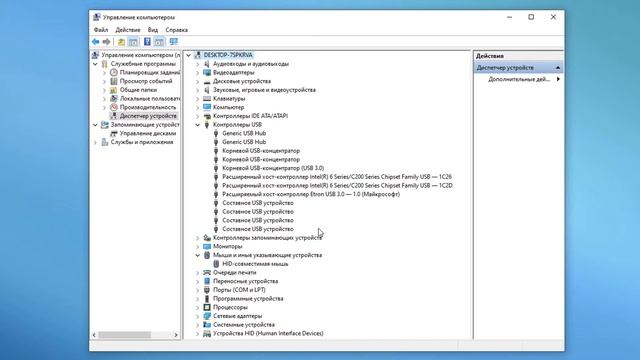Click the HID-совместимая мышь device icon
Image resolution: width=640 pixels, height=360 pixels.
click(216, 264)
